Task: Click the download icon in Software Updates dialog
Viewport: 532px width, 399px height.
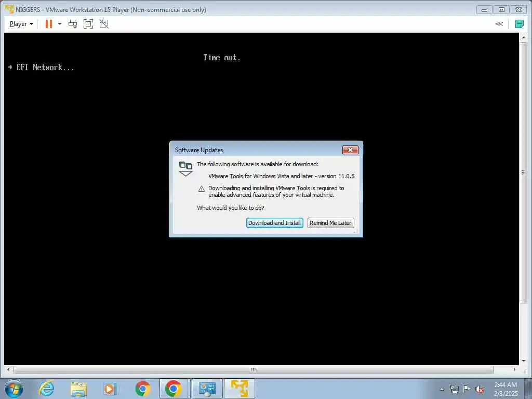Action: (185, 169)
